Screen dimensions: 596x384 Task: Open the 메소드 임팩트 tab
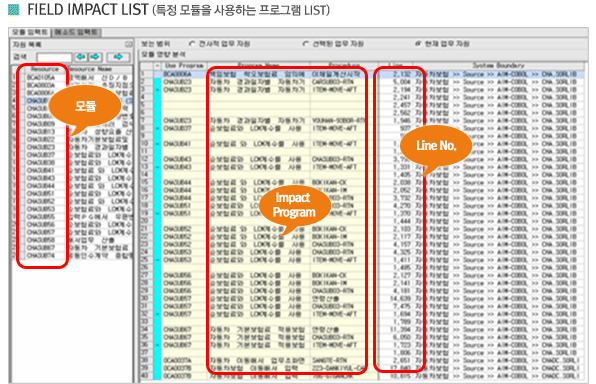(76, 32)
